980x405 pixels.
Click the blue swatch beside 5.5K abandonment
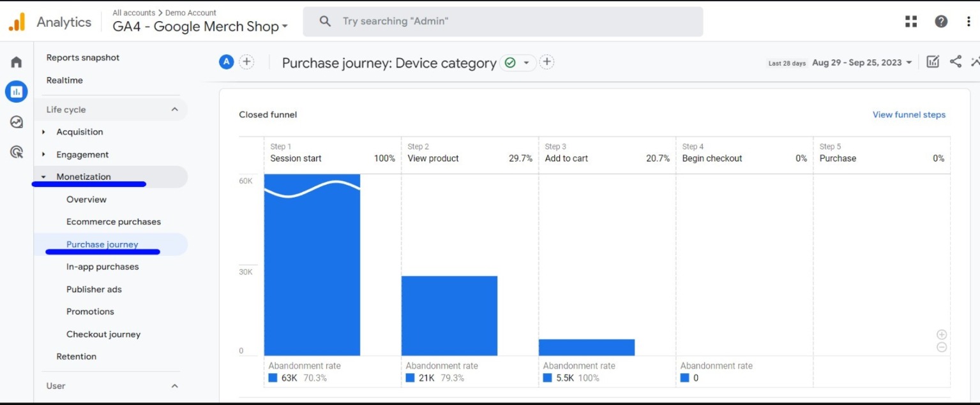tap(548, 378)
